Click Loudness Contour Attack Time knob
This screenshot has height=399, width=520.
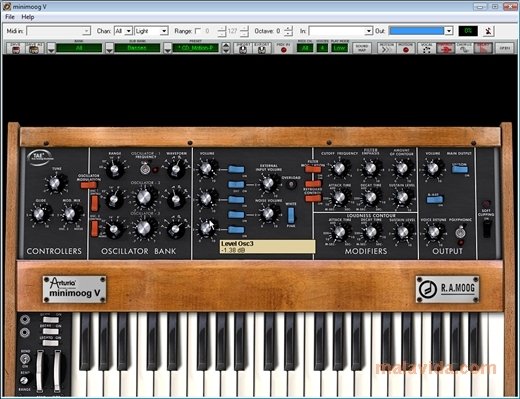[x=339, y=231]
